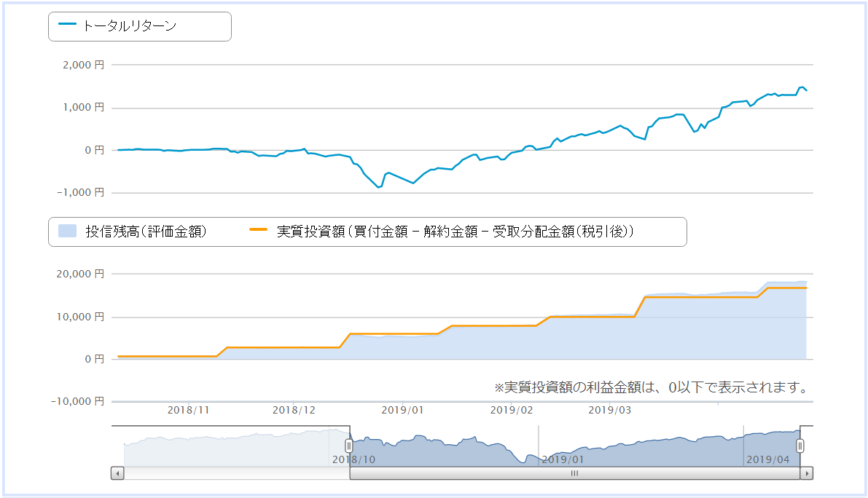Click the 2019/02 x-axis date label

pos(512,410)
